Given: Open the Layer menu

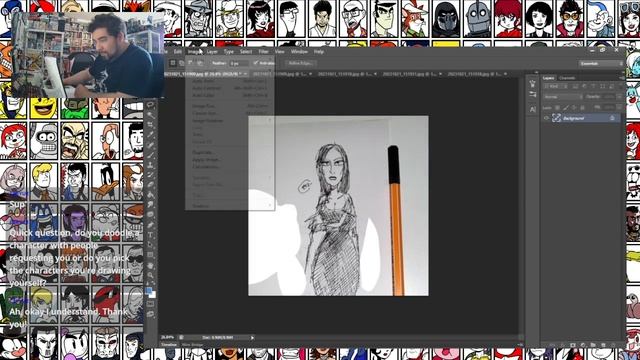Looking at the screenshot, I should 212,52.
